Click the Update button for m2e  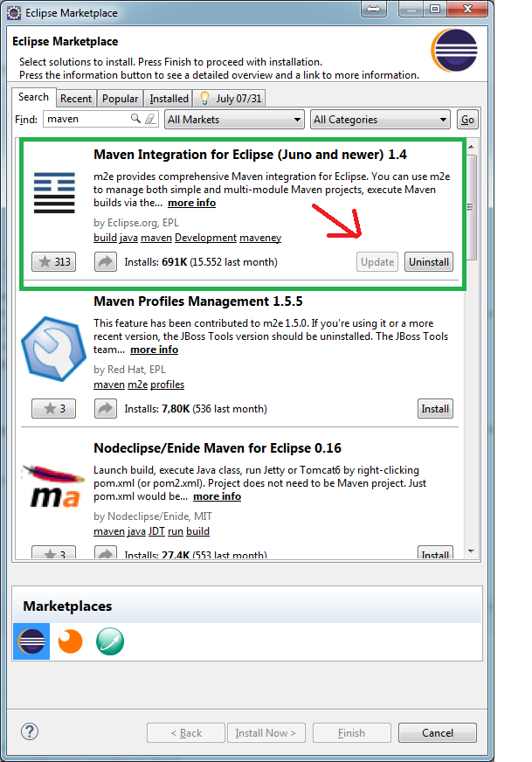377,262
